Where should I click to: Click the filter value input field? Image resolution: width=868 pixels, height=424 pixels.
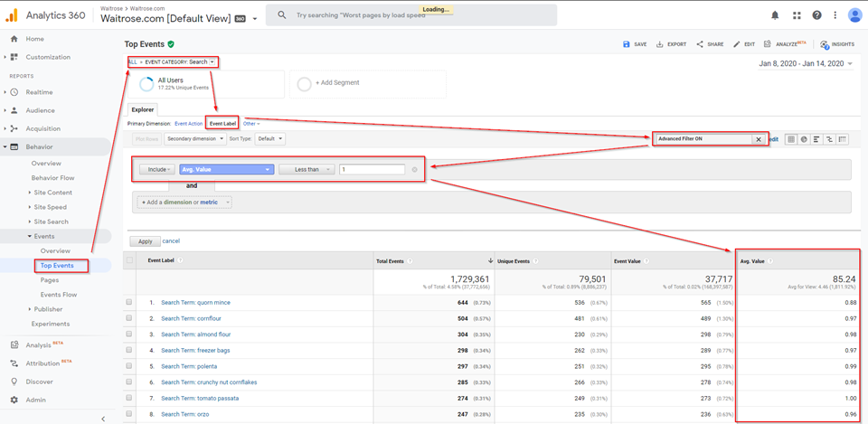click(x=372, y=170)
